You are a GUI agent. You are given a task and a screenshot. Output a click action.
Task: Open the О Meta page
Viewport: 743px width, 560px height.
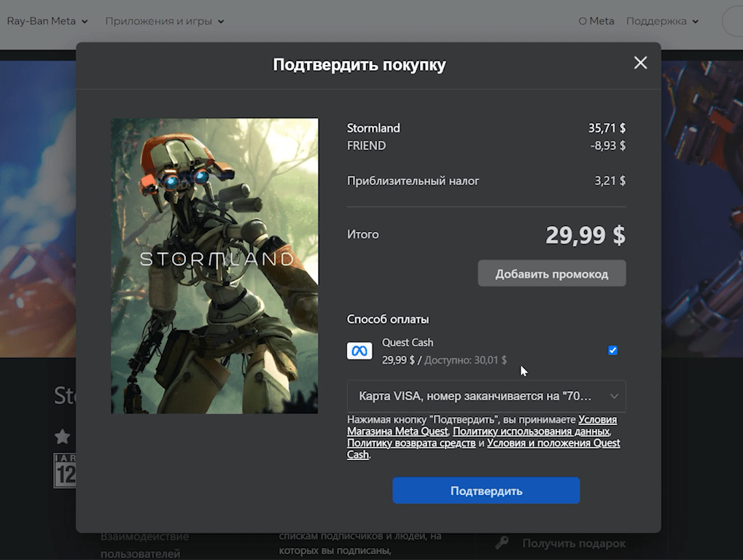pyautogui.click(x=596, y=21)
